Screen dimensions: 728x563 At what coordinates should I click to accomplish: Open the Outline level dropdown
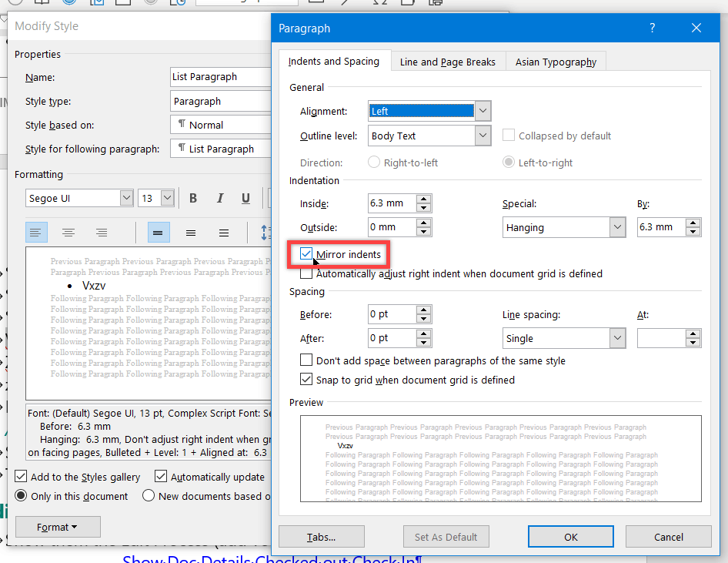point(483,136)
